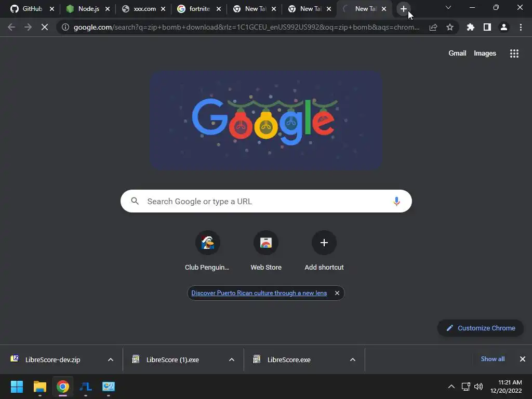Click the Chrome taskbar icon
This screenshot has height=399, width=532.
pos(63,387)
